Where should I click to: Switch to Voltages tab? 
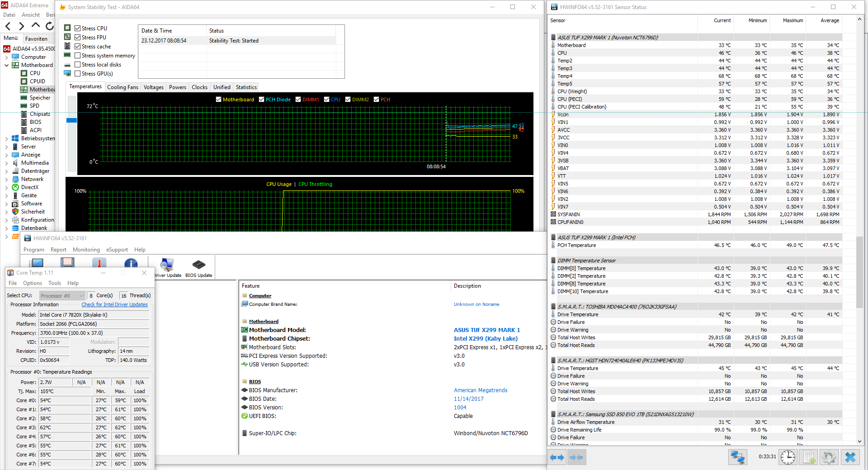pyautogui.click(x=154, y=87)
